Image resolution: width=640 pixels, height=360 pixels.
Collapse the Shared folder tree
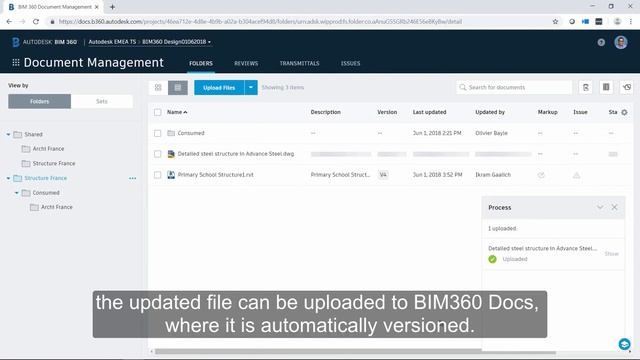[8, 134]
